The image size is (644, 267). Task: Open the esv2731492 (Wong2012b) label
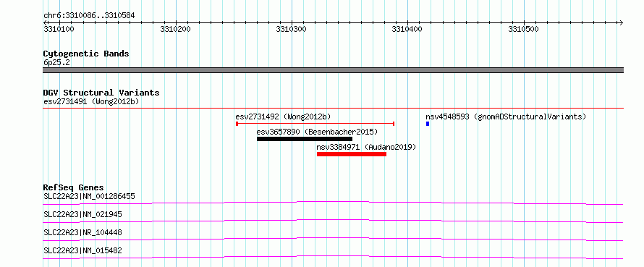coord(283,116)
